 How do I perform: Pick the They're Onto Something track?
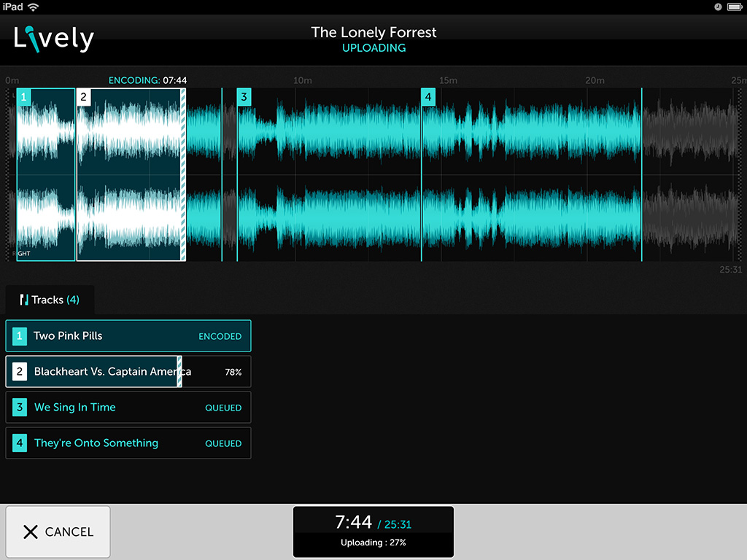click(x=128, y=443)
